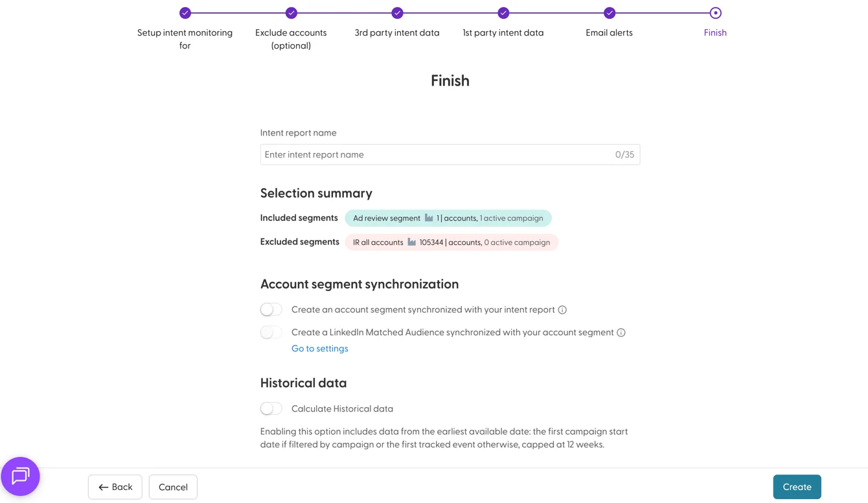Go to the 3rd party intent data step
The width and height of the screenshot is (868, 503).
click(397, 32)
